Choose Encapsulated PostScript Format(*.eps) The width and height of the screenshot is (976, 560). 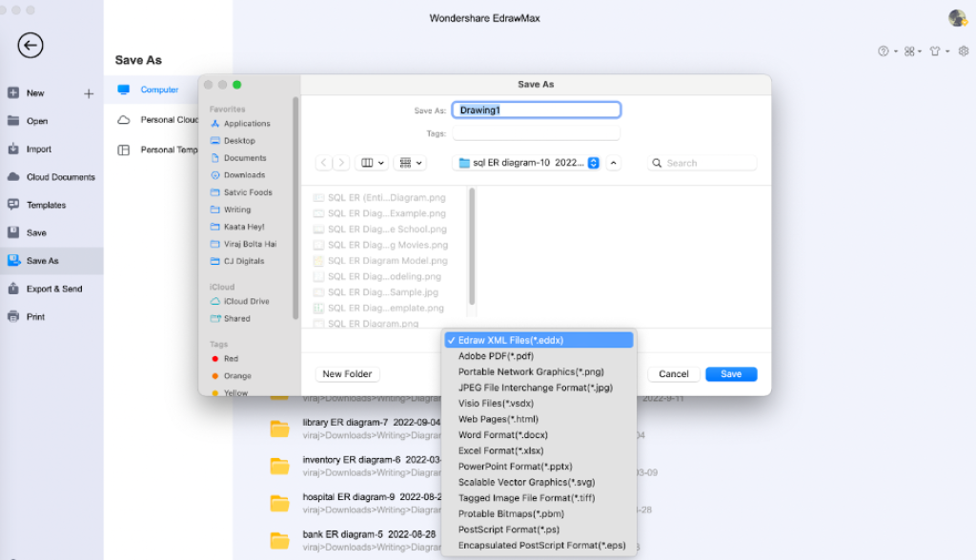(539, 545)
